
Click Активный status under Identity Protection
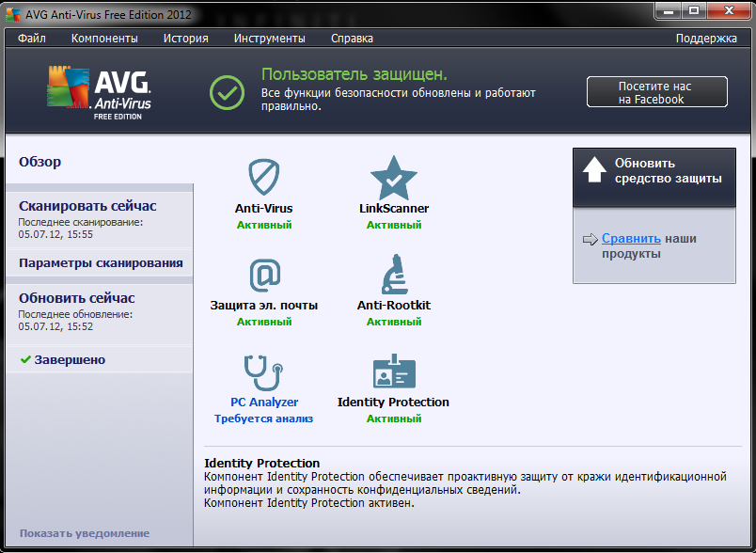(x=394, y=419)
